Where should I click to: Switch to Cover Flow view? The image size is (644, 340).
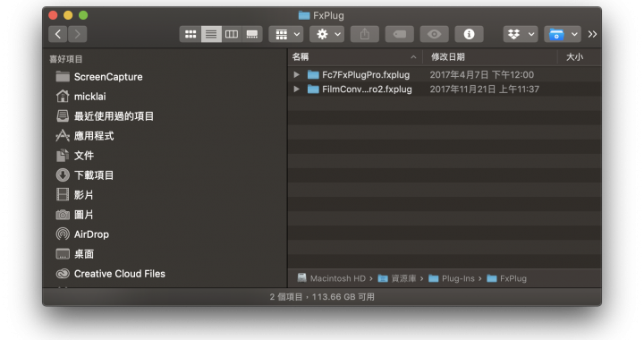pyautogui.click(x=252, y=34)
